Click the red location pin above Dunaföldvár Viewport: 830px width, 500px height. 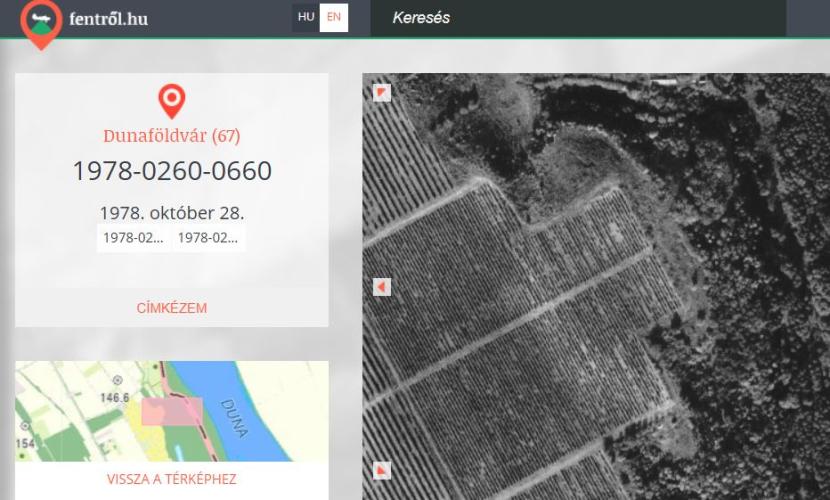click(172, 101)
